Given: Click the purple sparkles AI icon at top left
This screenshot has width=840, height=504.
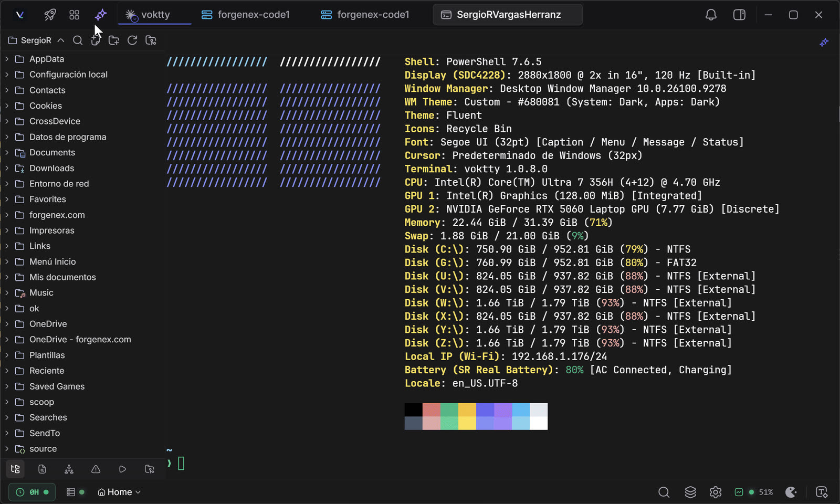Looking at the screenshot, I should coord(100,15).
